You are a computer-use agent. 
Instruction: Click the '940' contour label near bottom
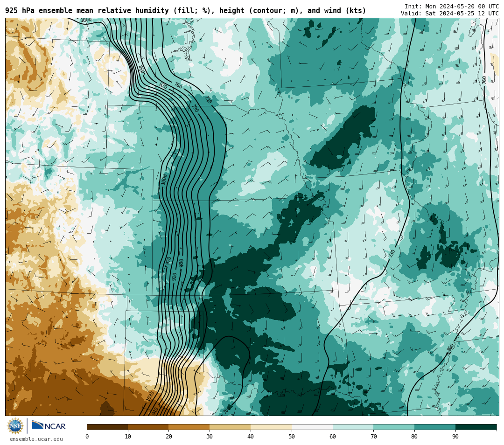[x=154, y=410]
